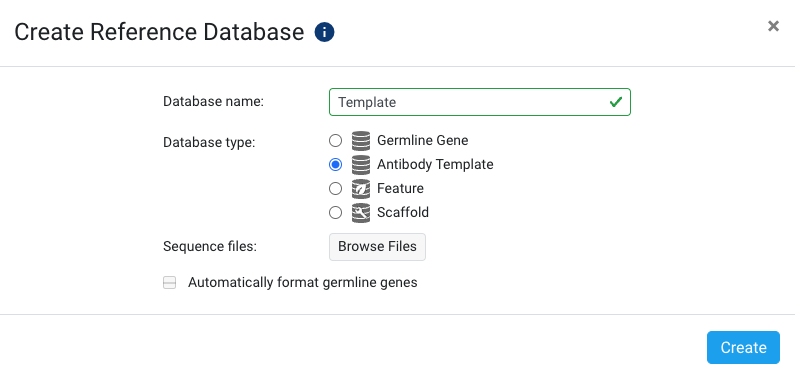Select the Scaffold radio button
795x377 pixels.
coord(336,213)
